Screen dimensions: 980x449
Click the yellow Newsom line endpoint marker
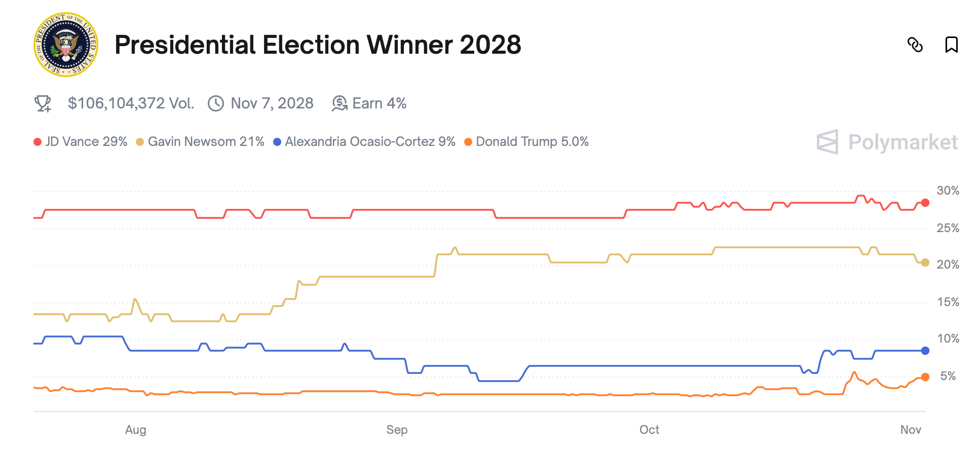(925, 262)
